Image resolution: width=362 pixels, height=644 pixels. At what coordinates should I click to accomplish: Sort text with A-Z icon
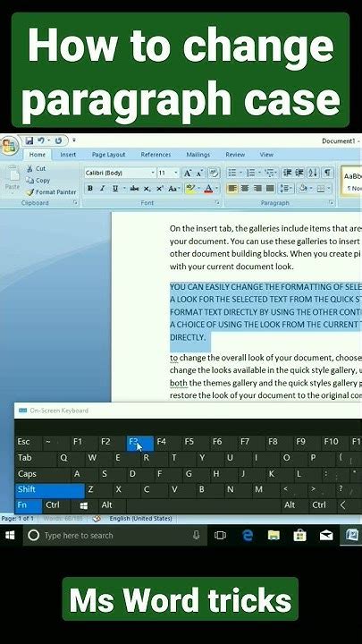313,173
